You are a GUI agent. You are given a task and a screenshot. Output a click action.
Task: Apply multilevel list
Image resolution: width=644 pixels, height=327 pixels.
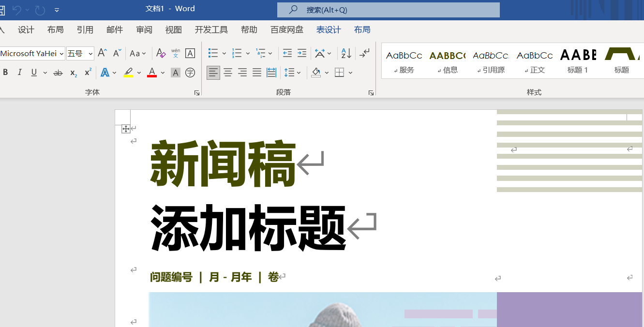click(x=260, y=53)
